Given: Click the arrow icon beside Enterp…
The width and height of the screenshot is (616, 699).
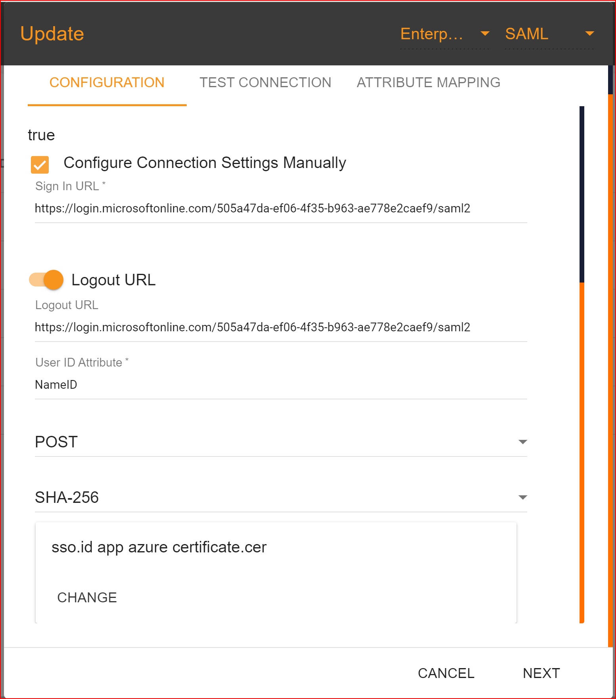Looking at the screenshot, I should (484, 34).
